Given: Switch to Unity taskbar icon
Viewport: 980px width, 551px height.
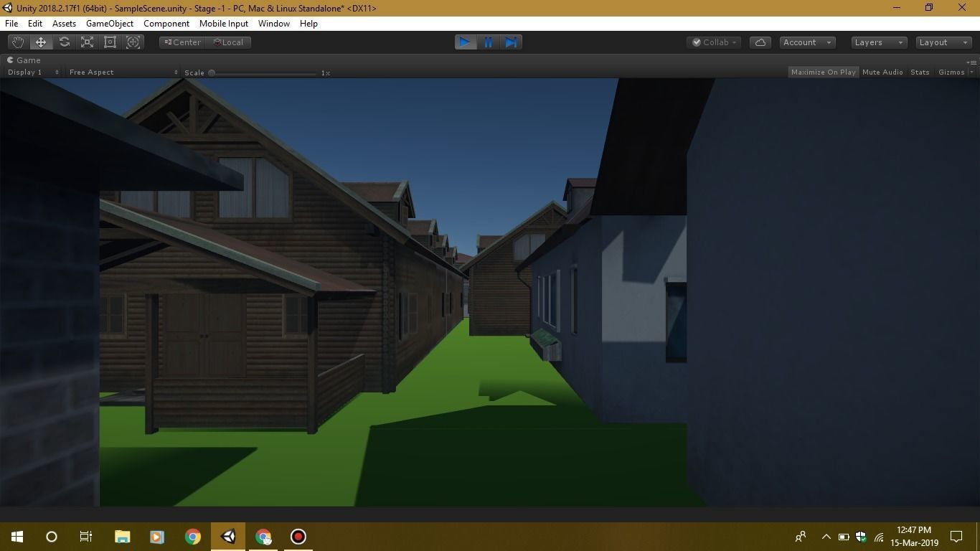Looking at the screenshot, I should tap(228, 537).
